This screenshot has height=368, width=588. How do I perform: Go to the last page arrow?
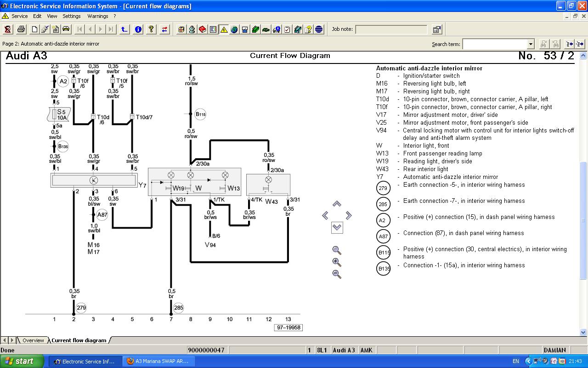point(111,29)
